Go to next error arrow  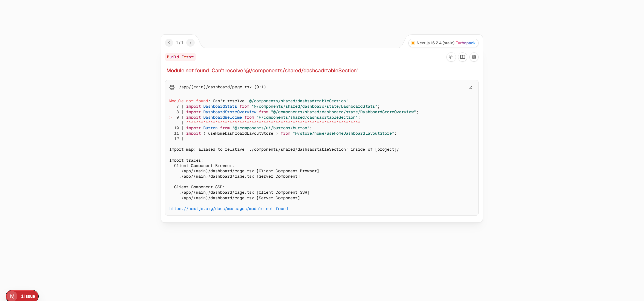(x=190, y=43)
